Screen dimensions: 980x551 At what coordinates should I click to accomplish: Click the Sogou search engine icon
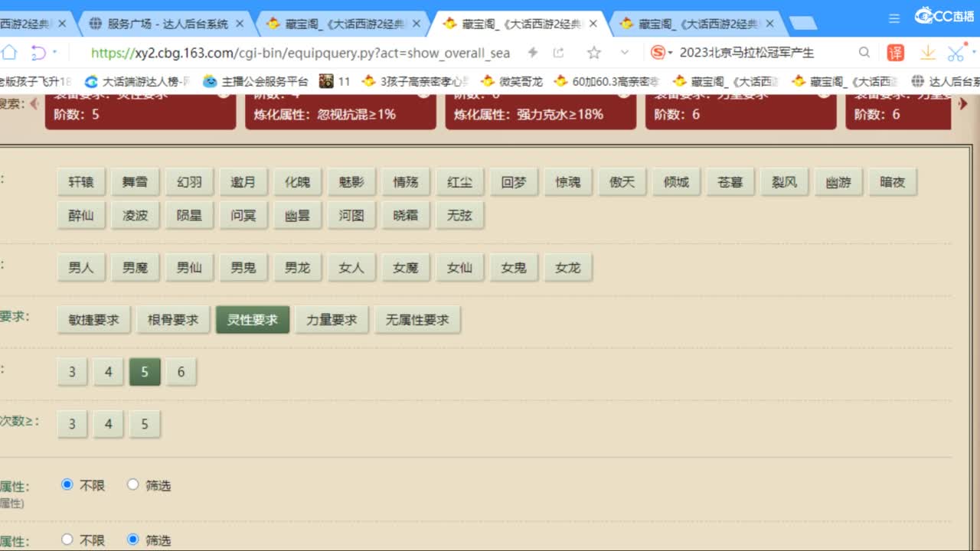click(657, 52)
